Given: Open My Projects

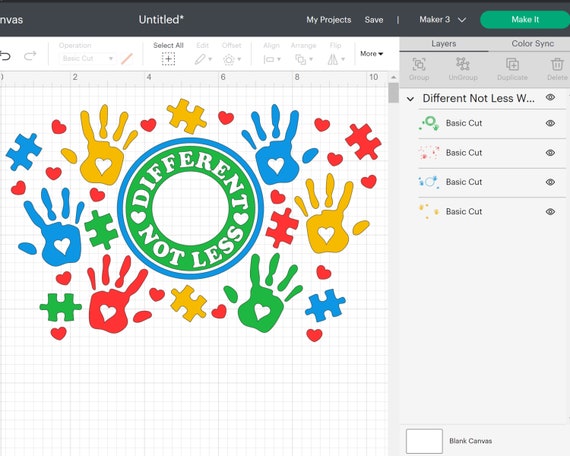Looking at the screenshot, I should tap(329, 20).
